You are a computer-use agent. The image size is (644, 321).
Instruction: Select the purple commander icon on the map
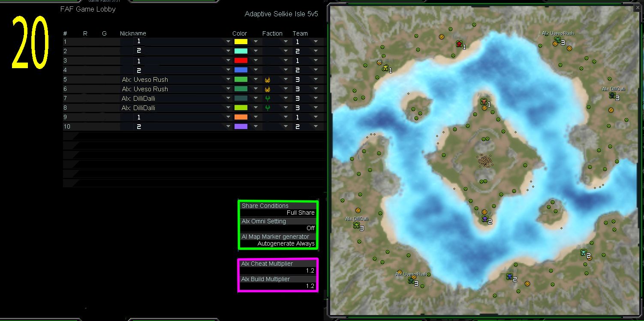pyautogui.click(x=485, y=219)
